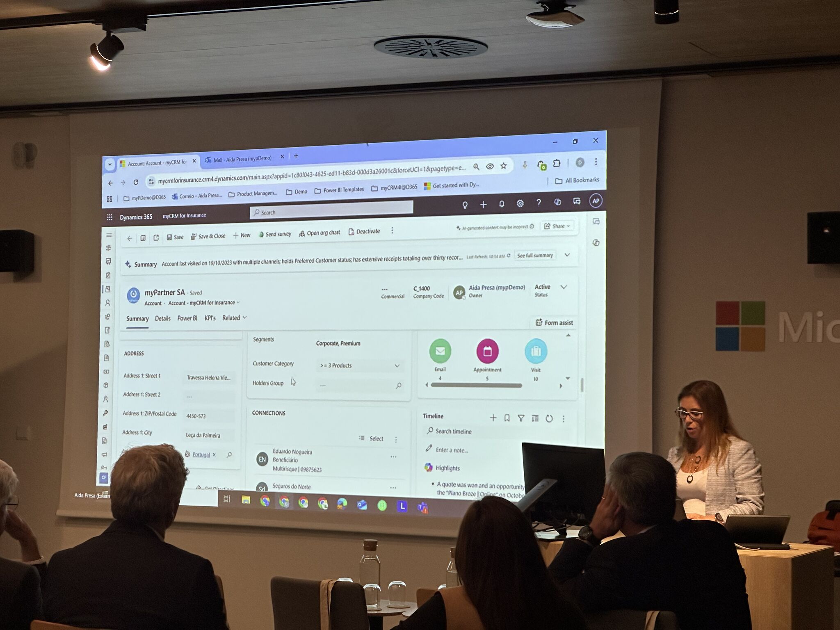Open more commands overflow next to Deactivate
Image resolution: width=840 pixels, height=630 pixels.
(392, 231)
